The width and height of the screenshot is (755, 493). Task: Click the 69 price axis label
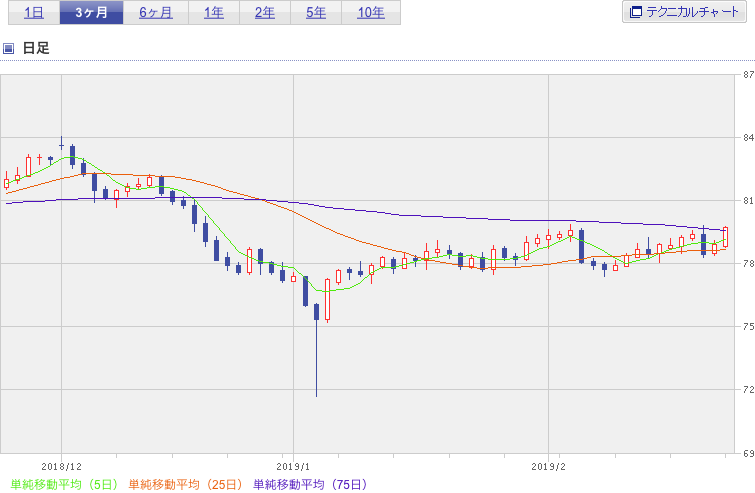[x=748, y=453]
